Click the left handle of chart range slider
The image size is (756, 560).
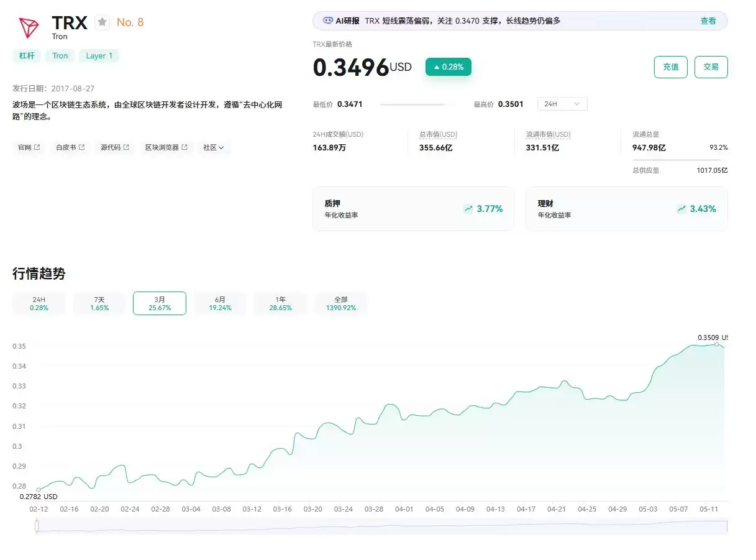tap(37, 526)
